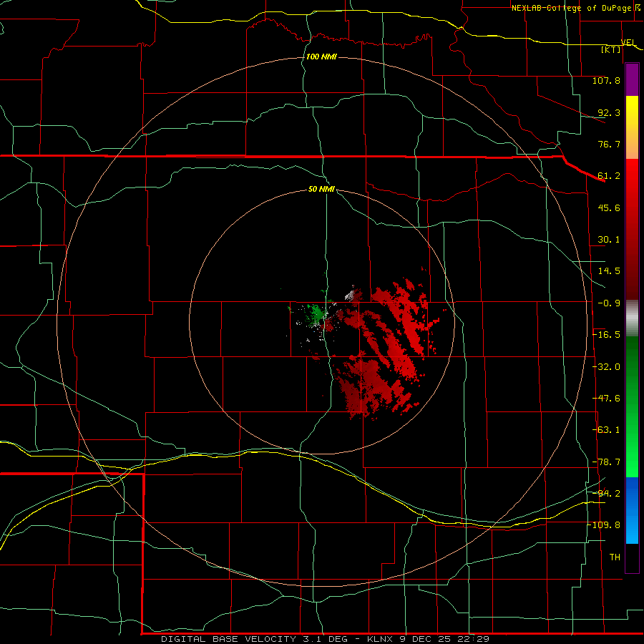The width and height of the screenshot is (644, 644).
Task: Select the 14.5 scale value
Action: (x=609, y=271)
